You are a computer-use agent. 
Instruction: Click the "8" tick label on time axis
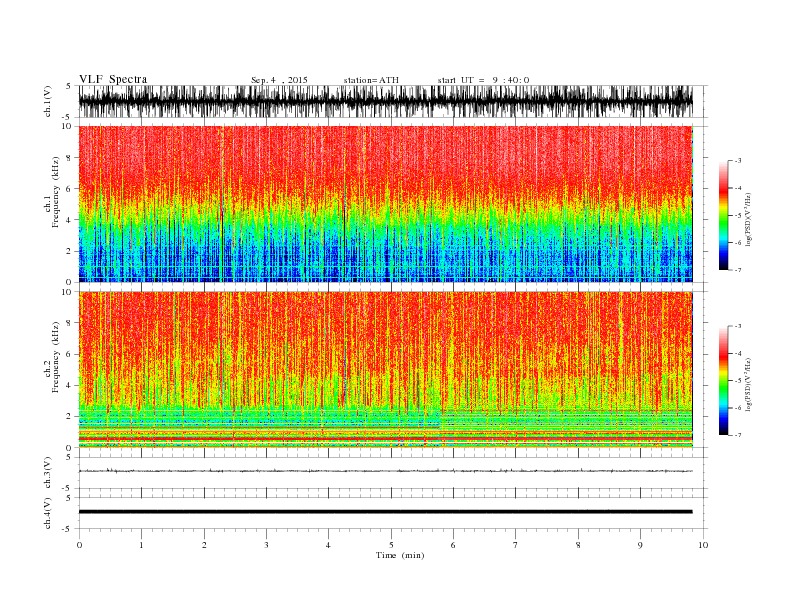pos(578,545)
